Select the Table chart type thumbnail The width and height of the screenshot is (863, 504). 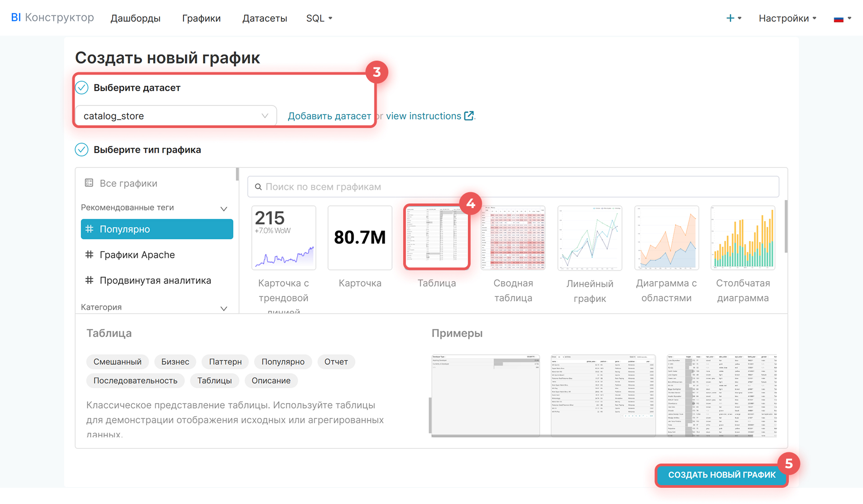click(436, 238)
